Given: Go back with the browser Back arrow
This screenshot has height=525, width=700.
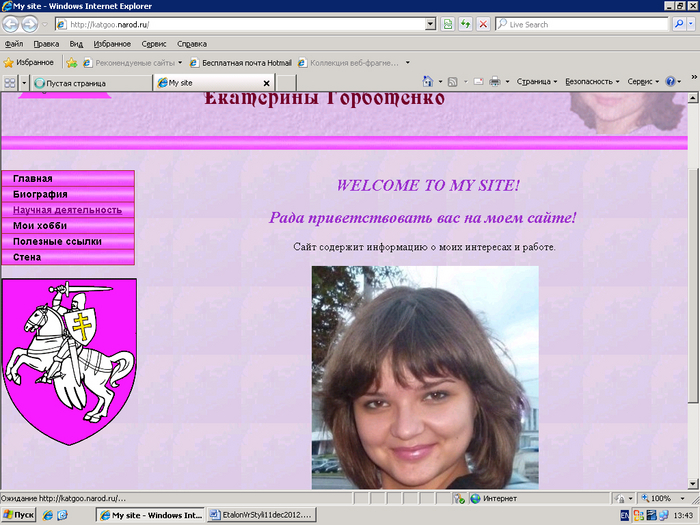Looking at the screenshot, I should point(11,24).
